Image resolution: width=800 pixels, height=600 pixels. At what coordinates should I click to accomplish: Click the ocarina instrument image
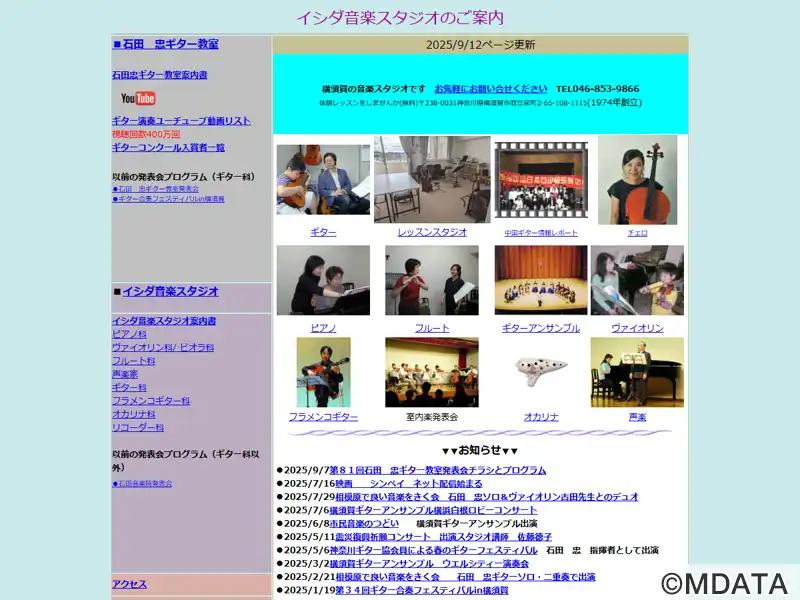541,370
